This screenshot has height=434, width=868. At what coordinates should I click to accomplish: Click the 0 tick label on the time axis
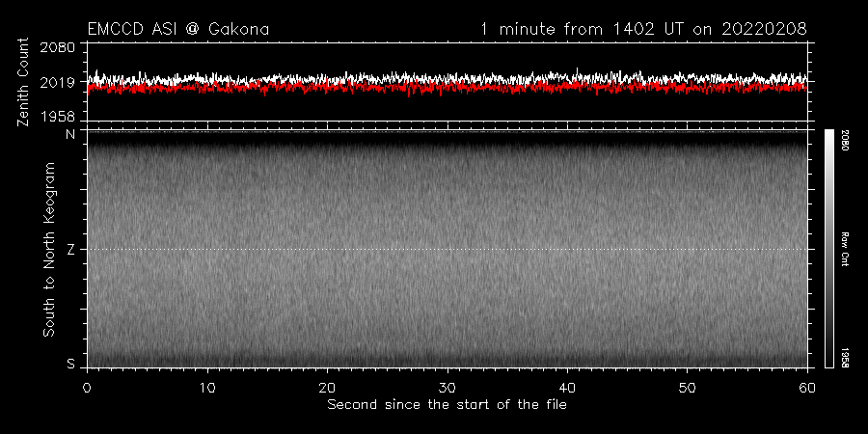click(x=88, y=387)
